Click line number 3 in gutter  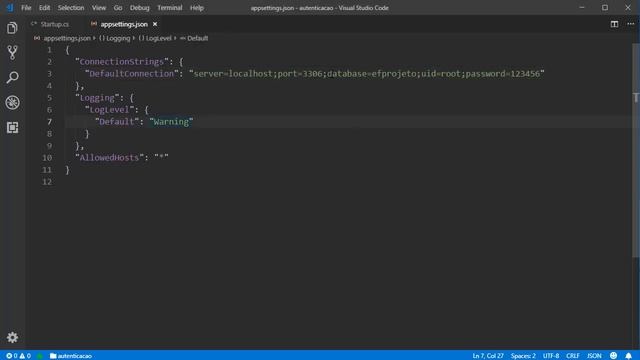point(49,73)
